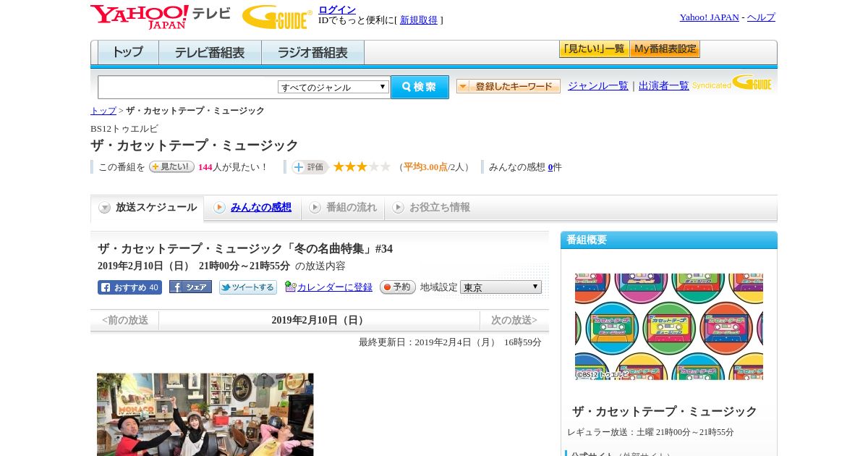
Task: Go to <前の放送 previous broadcast
Action: point(125,320)
